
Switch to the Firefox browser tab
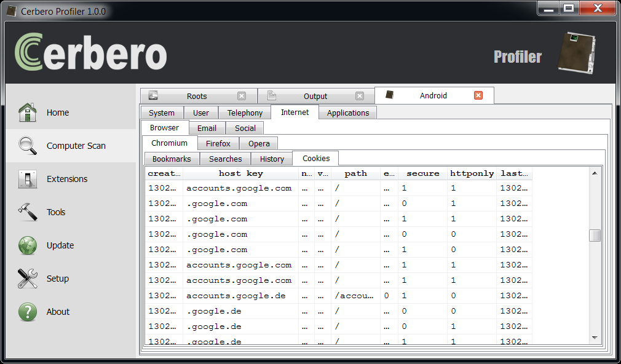coord(218,143)
